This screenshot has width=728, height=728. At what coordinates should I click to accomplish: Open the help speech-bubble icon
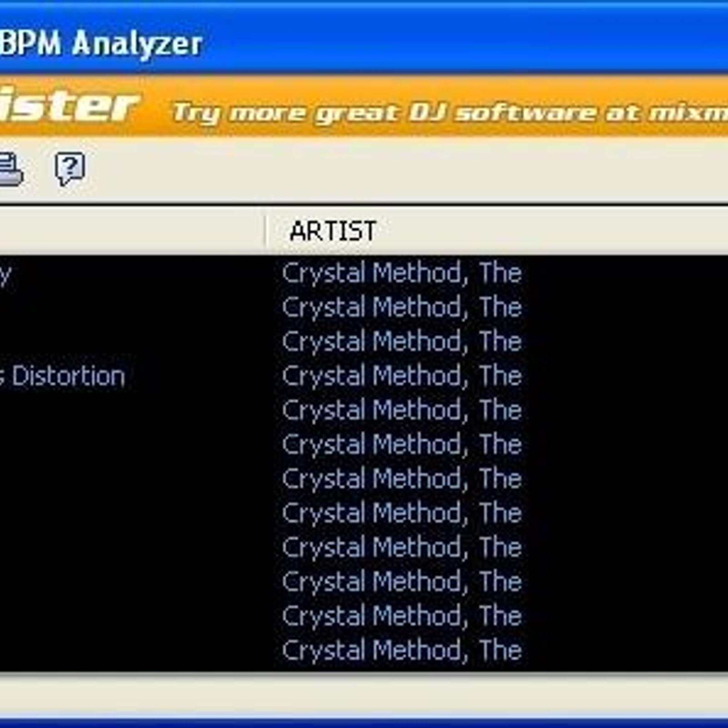tap(70, 169)
